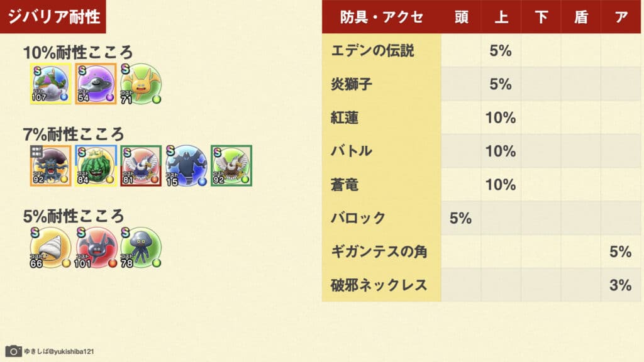644x362 pixels.
Task: Click 3% value for 破邪ネックレス
Action: pos(620,285)
